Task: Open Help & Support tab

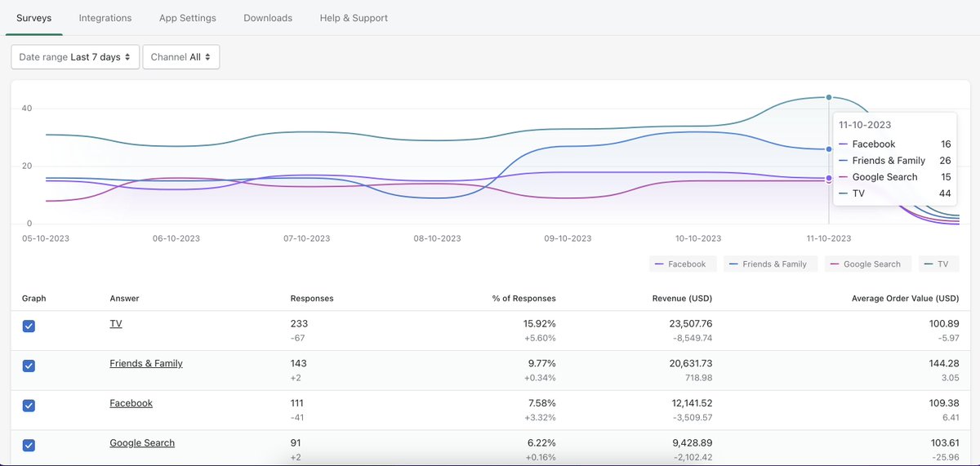Action: click(354, 17)
